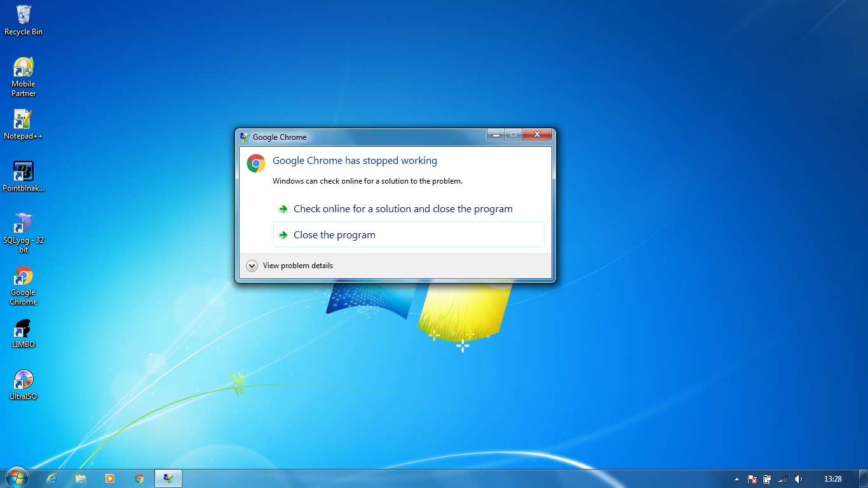Viewport: 868px width, 488px height.
Task: Click the 'Google Chrome has stopped working' heading
Action: [x=355, y=161]
